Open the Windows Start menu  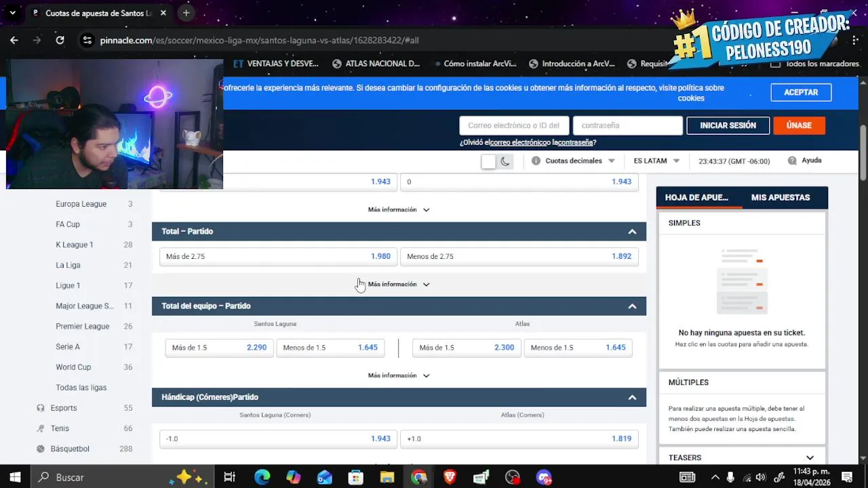15,477
